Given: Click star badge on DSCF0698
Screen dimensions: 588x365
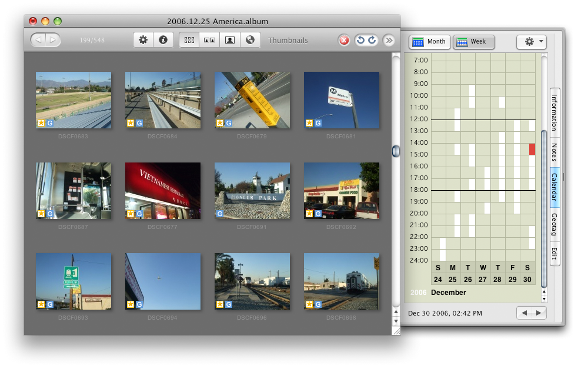Looking at the screenshot, I should pos(309,304).
